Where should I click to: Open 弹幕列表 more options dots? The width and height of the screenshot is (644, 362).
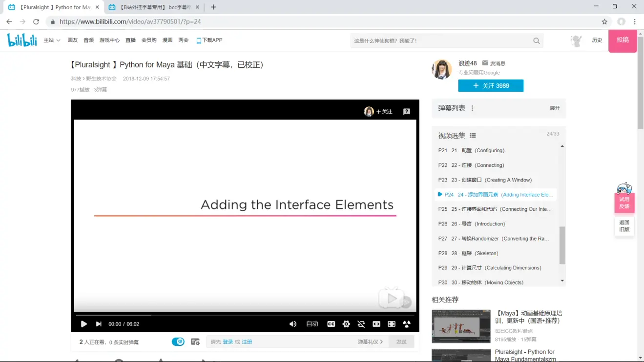click(x=472, y=108)
